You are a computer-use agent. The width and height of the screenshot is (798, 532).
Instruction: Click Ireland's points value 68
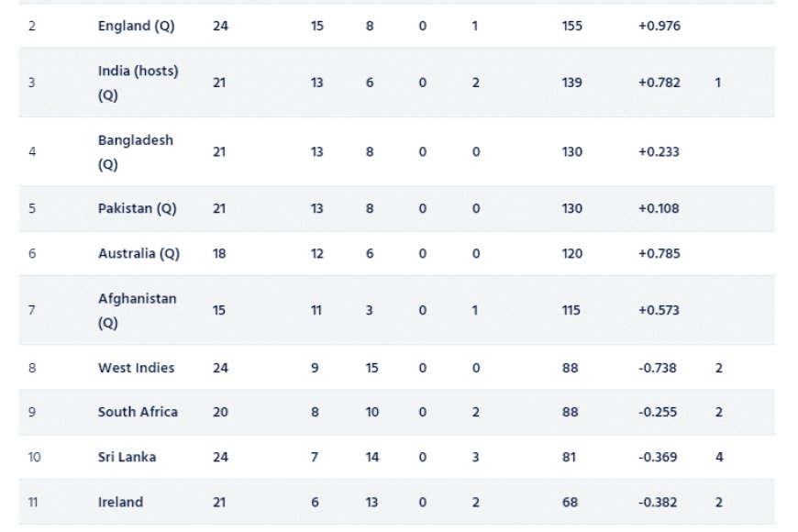570,502
